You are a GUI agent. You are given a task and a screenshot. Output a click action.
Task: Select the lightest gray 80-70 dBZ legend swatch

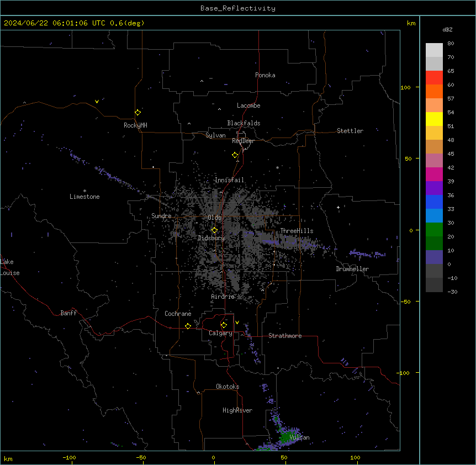pyautogui.click(x=434, y=50)
